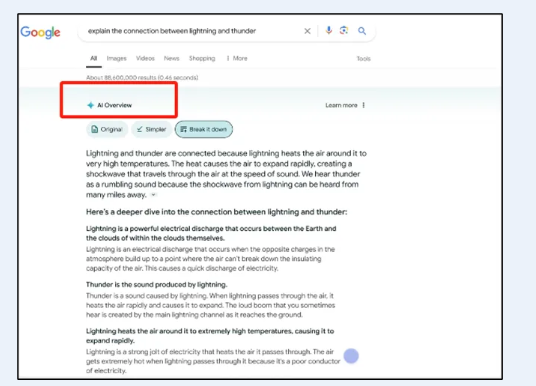Click the 'About 88,600,000 results' text
Viewport: 536px width, 386px height.
tap(142, 78)
